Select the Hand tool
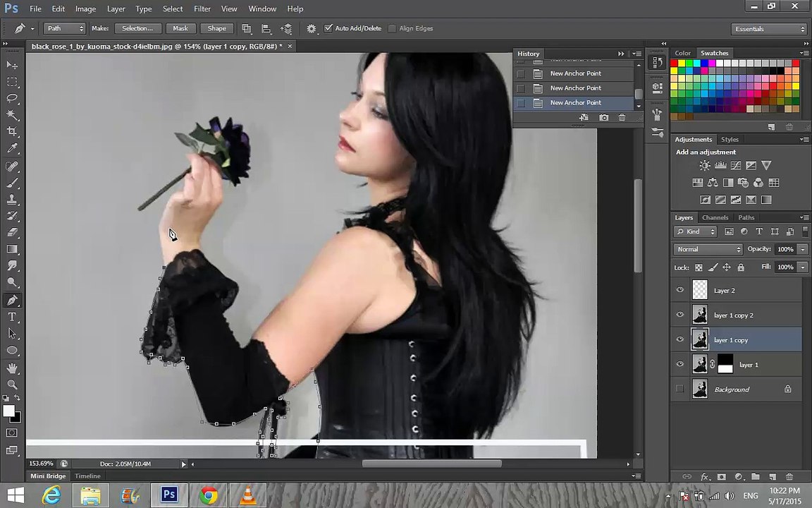Screen dimensions: 812x508 point(12,368)
